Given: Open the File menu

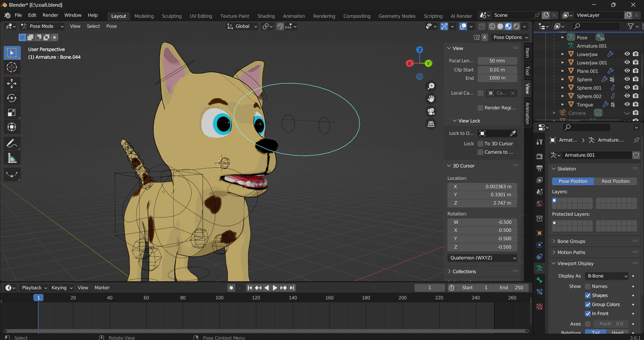Looking at the screenshot, I should point(18,15).
